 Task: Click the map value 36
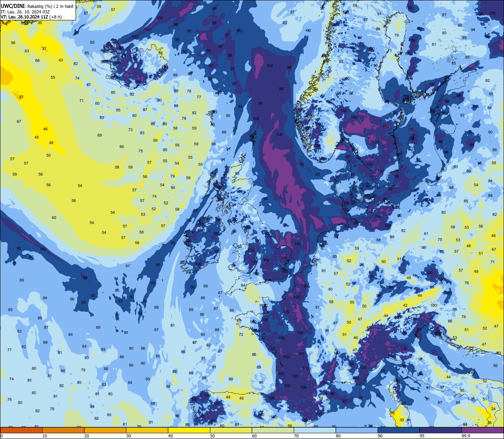(489, 422)
